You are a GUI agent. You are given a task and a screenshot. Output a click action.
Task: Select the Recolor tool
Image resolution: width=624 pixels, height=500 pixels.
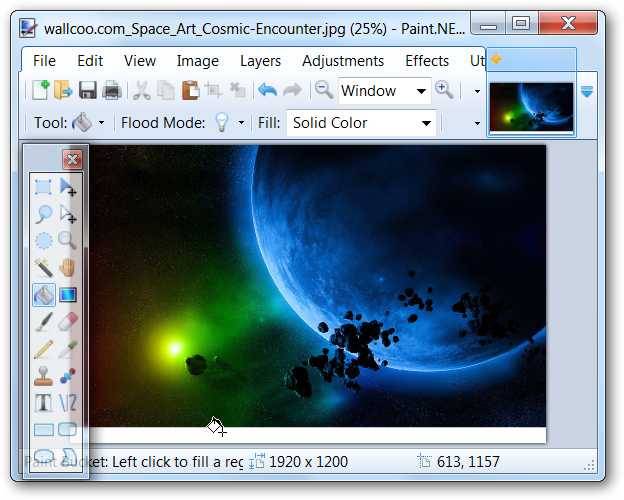pos(68,376)
